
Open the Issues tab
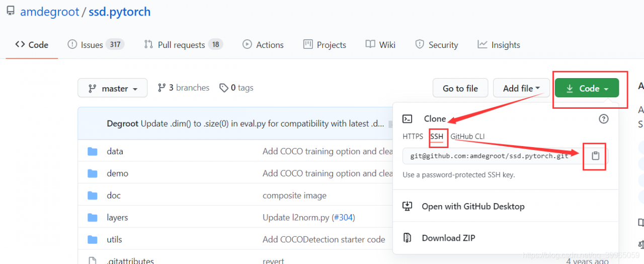click(x=95, y=44)
